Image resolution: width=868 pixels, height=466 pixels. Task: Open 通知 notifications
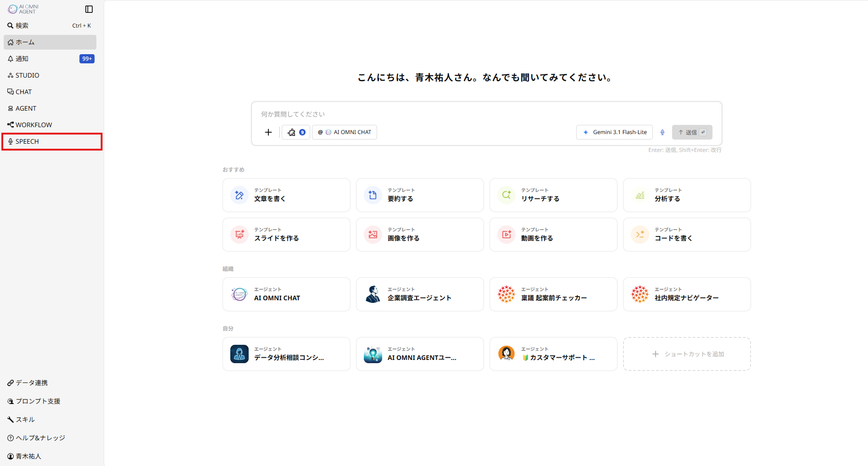pyautogui.click(x=50, y=59)
